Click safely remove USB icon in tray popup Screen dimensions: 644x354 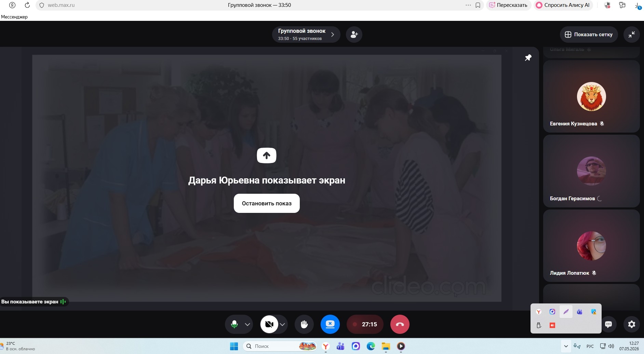coord(539,325)
